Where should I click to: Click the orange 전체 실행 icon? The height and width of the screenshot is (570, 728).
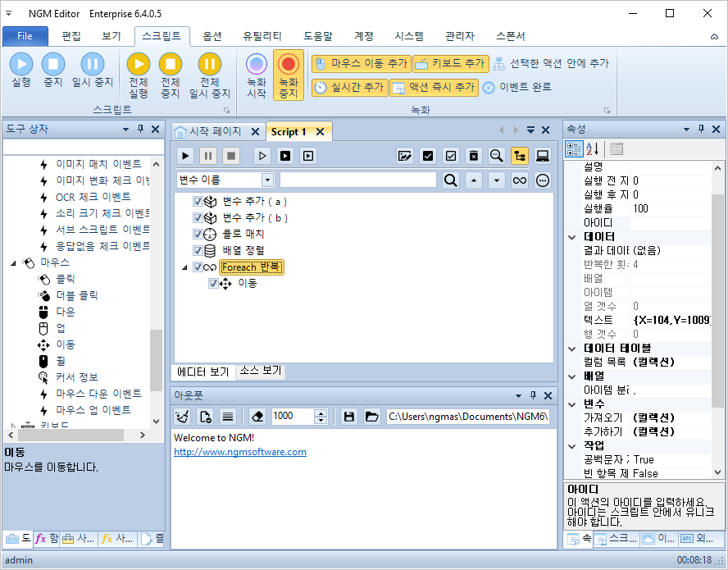click(x=139, y=64)
